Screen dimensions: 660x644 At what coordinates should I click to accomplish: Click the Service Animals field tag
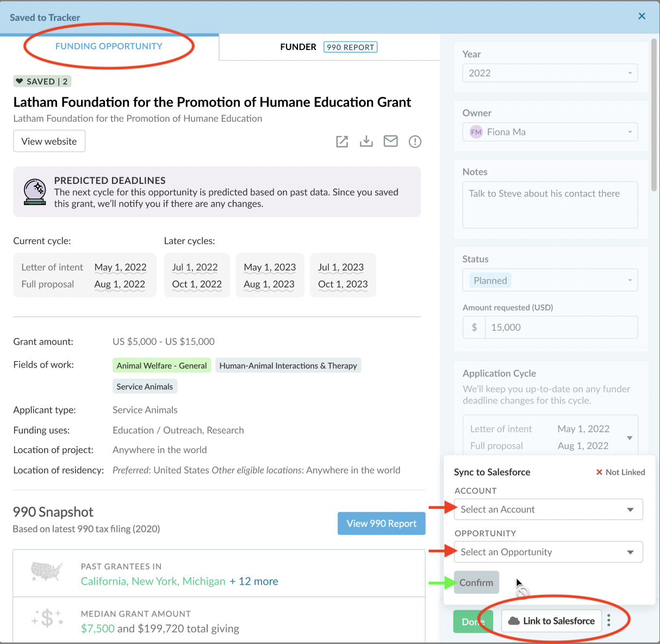click(x=145, y=387)
